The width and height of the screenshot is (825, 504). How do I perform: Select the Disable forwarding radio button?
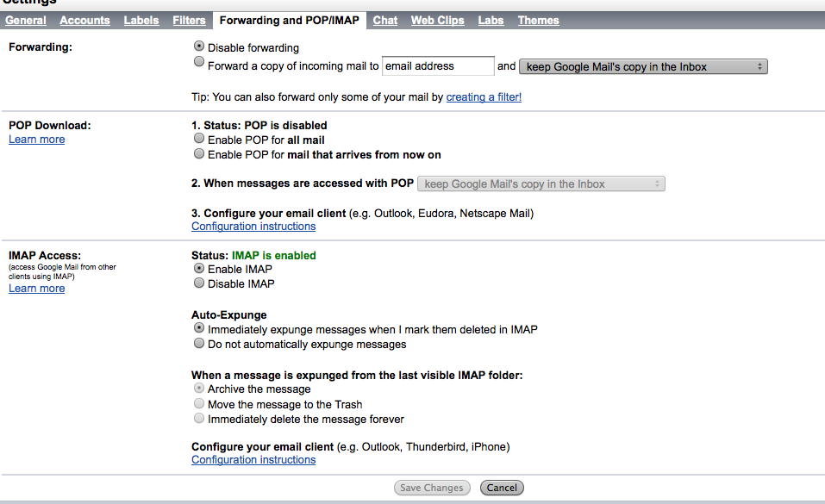199,47
